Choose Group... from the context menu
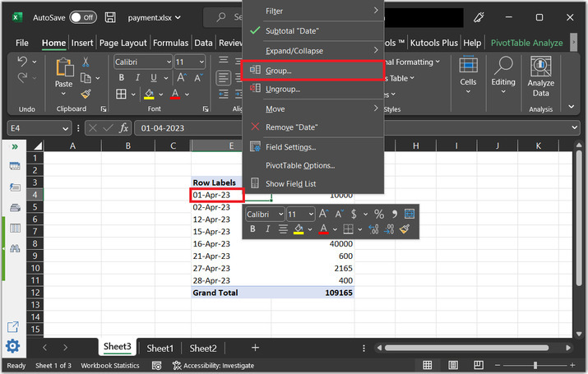The width and height of the screenshot is (588, 374). coord(313,71)
